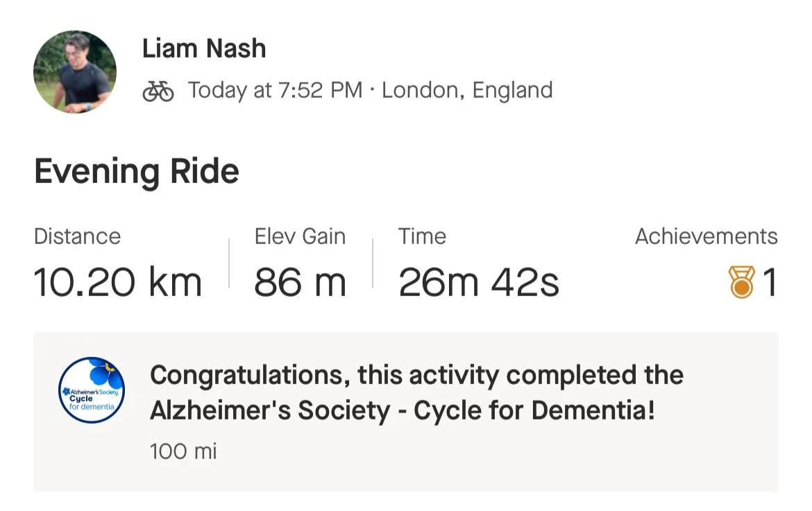Select the 86 m elevation value
Screen dimensions: 812x511
click(x=300, y=282)
